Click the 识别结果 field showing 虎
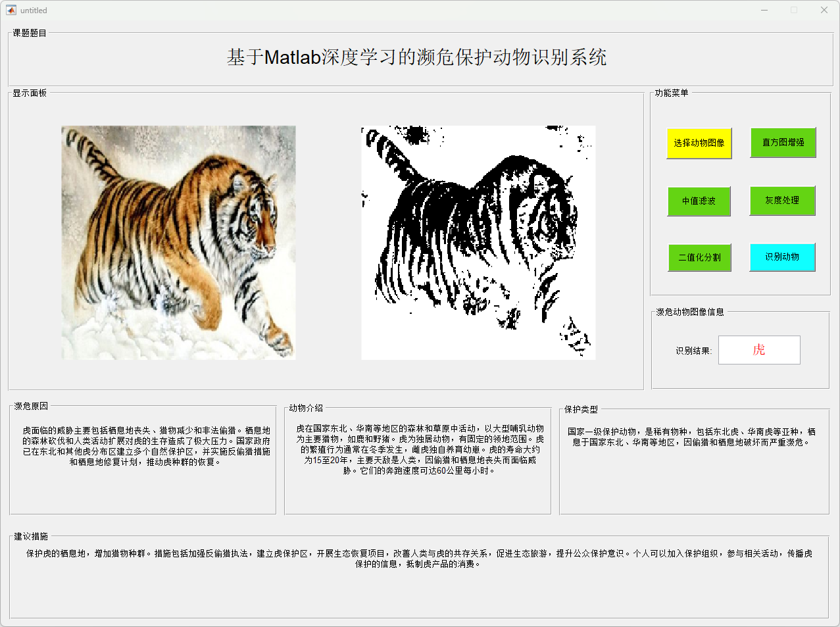 pos(759,350)
